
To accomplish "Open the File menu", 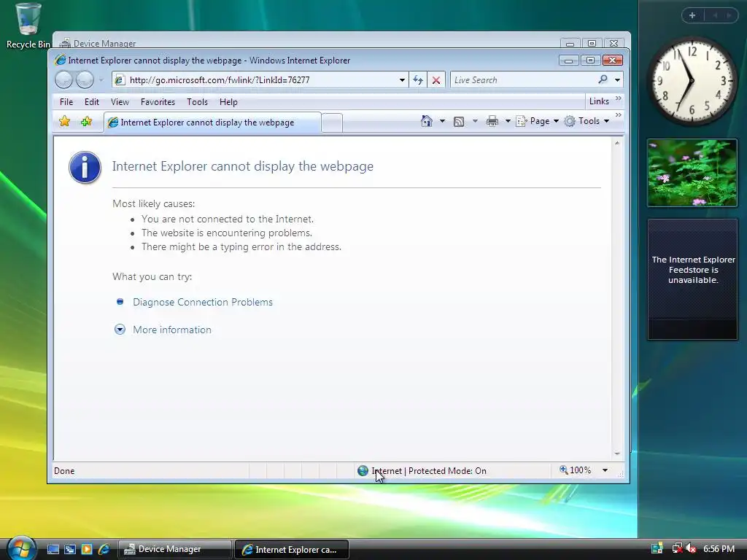I will pos(66,102).
